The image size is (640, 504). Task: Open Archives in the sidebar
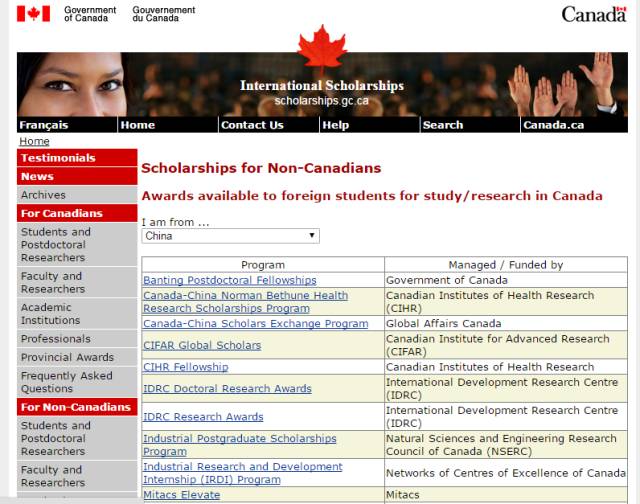click(77, 195)
